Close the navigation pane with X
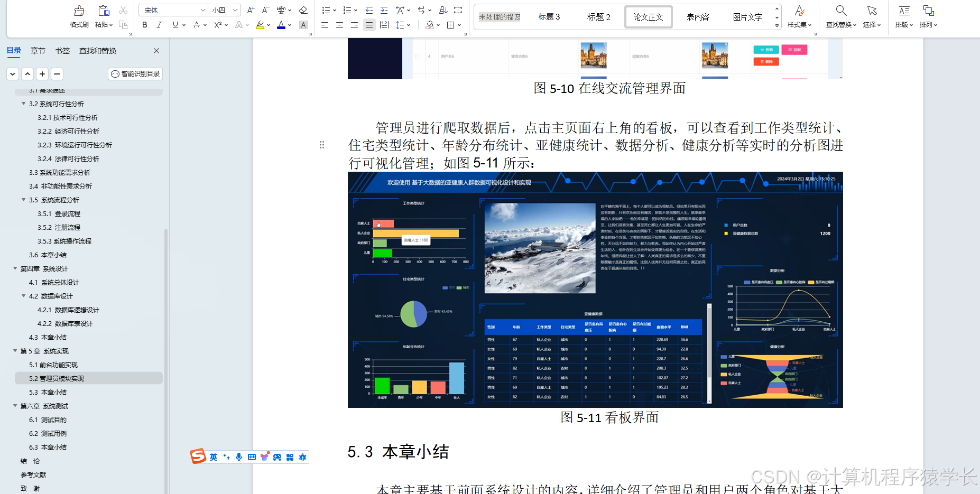The width and height of the screenshot is (980, 494). coord(156,51)
